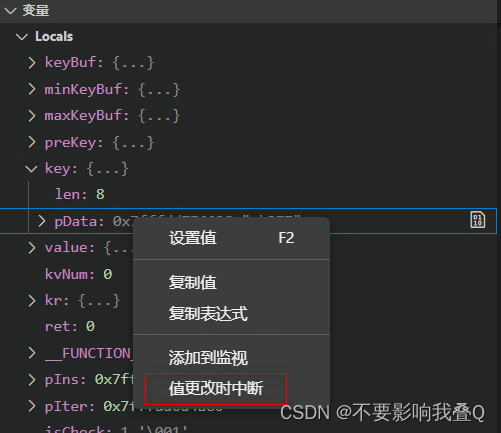501x433 pixels.
Task: Expand the pIns pointer variable
Action: [x=32, y=380]
